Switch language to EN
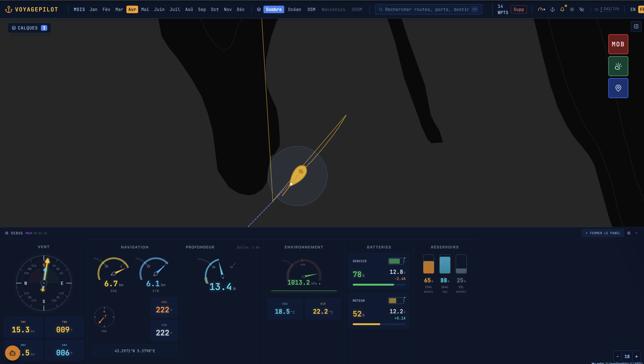 [633, 10]
